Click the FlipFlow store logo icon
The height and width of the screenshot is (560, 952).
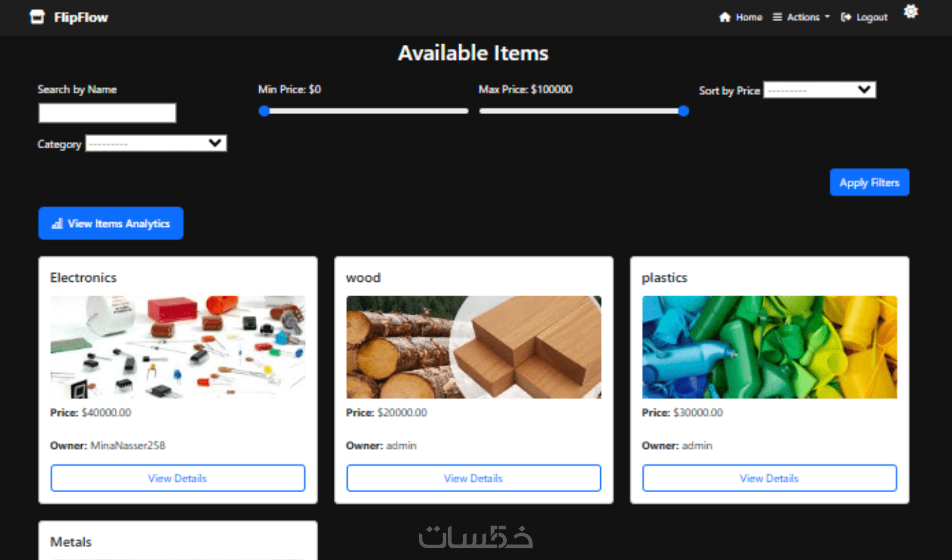coord(37,17)
